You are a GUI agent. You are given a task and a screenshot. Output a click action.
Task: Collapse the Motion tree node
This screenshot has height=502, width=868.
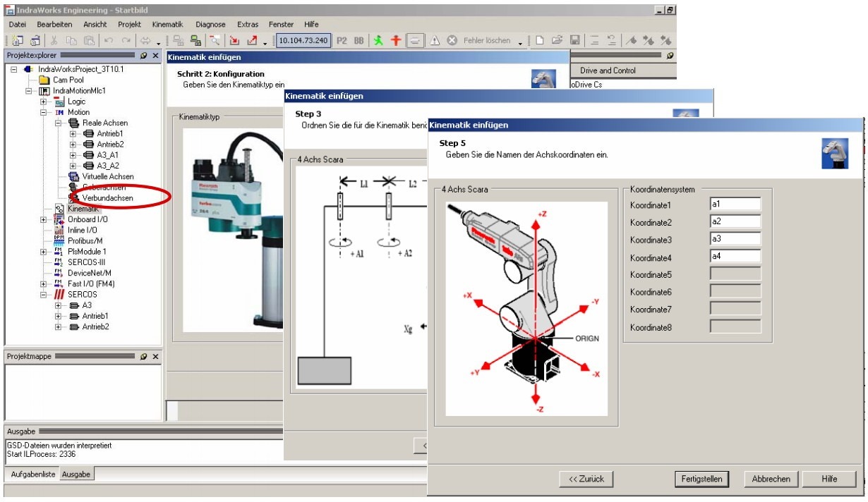[x=44, y=112]
